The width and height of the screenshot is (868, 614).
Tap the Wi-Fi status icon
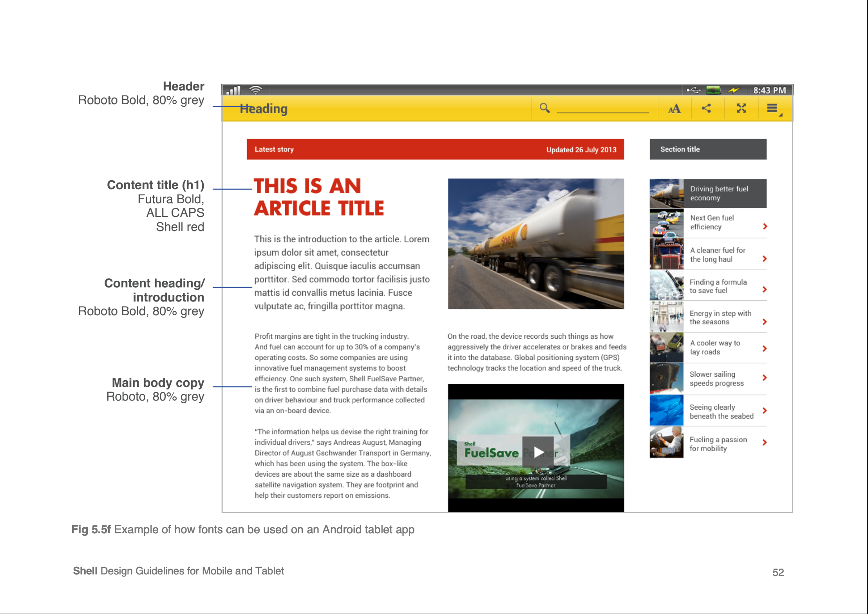click(x=256, y=90)
